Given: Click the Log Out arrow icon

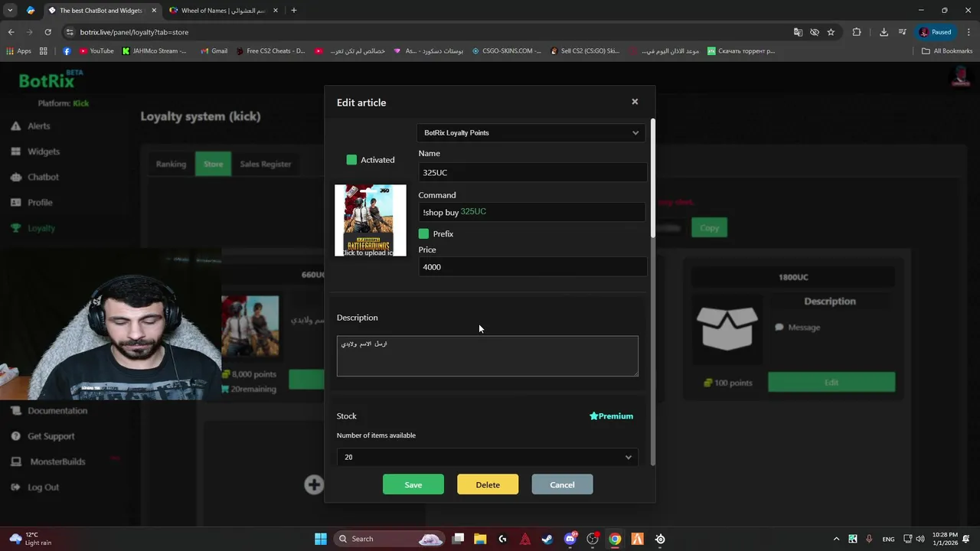Looking at the screenshot, I should (x=15, y=487).
